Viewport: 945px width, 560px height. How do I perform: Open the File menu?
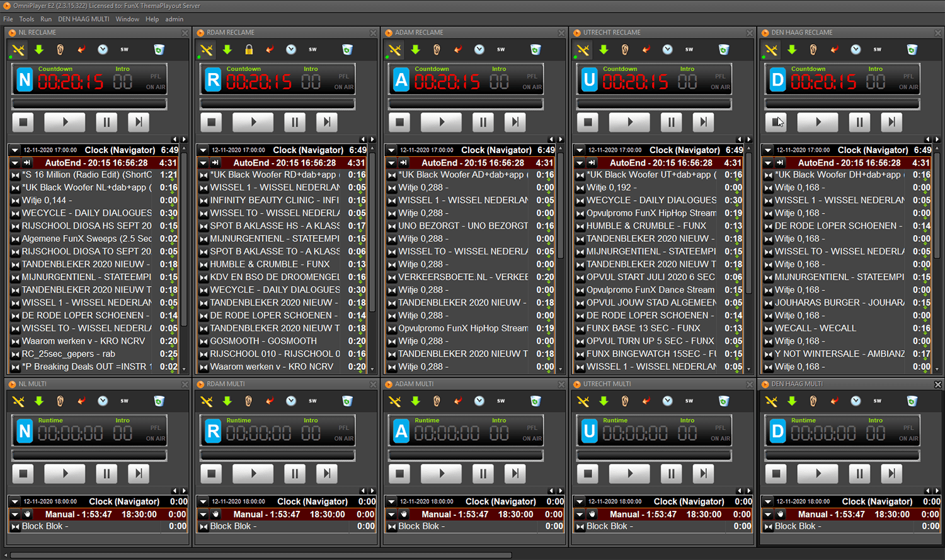click(8, 19)
